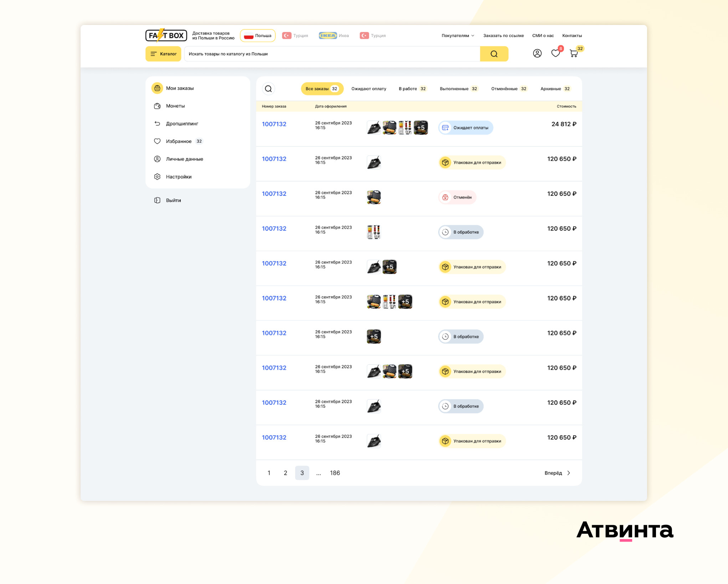Viewport: 728px width, 584px height.
Task: Open the Каталог menu button
Action: tap(163, 54)
